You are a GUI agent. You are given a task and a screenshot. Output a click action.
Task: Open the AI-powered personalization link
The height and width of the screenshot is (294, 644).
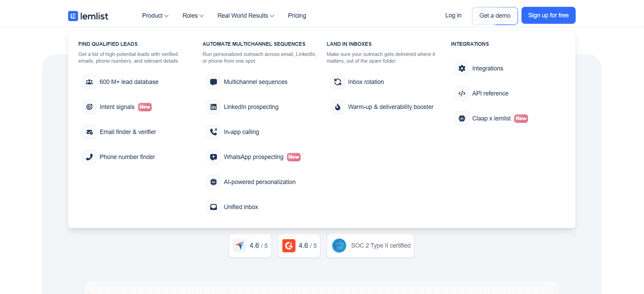click(260, 182)
